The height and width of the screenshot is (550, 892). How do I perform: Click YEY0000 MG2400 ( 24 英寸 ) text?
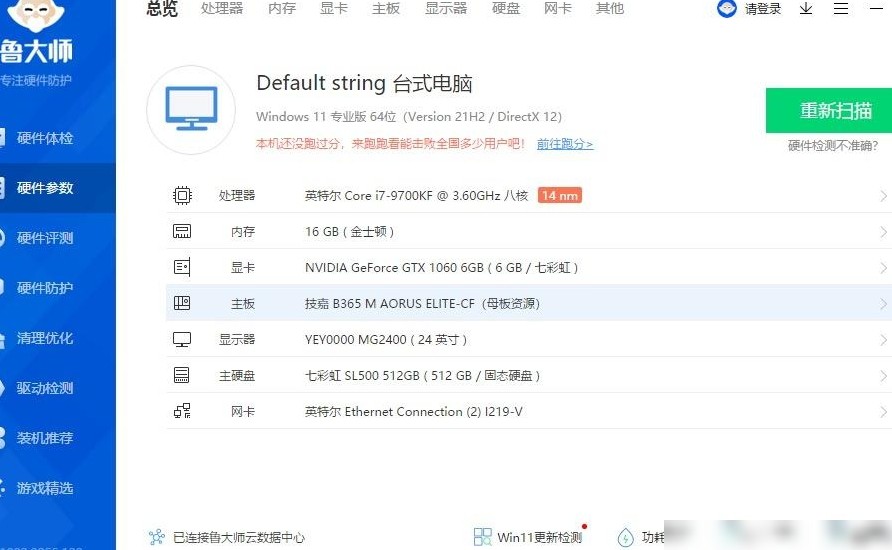pyautogui.click(x=386, y=340)
